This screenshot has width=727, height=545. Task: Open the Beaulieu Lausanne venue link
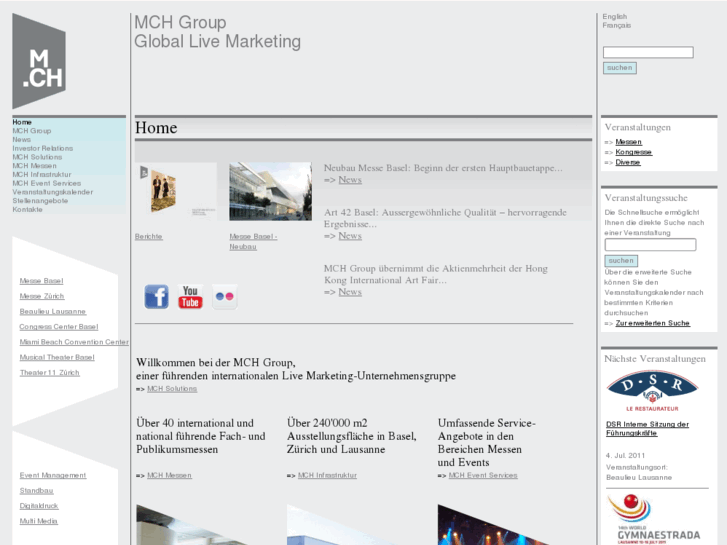point(53,312)
